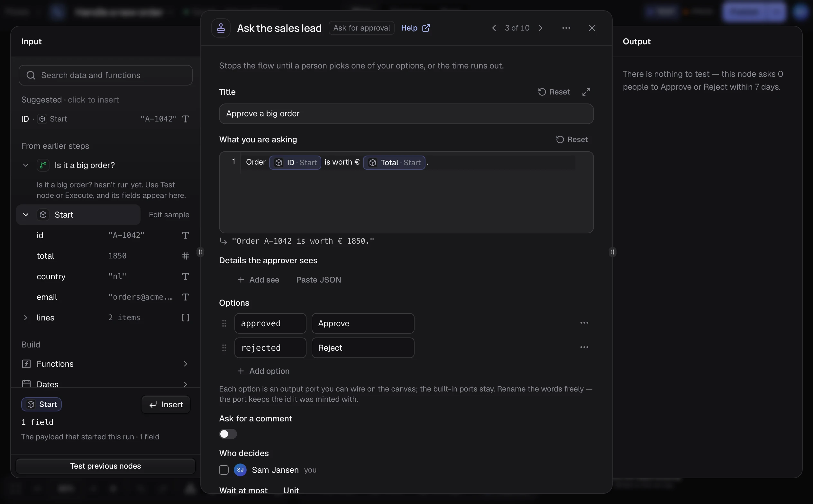This screenshot has width=813, height=504.
Task: Expand the lines array row
Action: pos(26,318)
